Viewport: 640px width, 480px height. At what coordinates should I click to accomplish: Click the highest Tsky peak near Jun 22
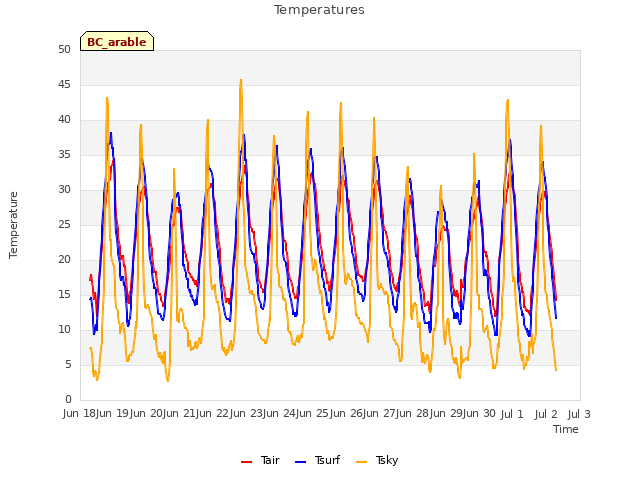tap(241, 80)
